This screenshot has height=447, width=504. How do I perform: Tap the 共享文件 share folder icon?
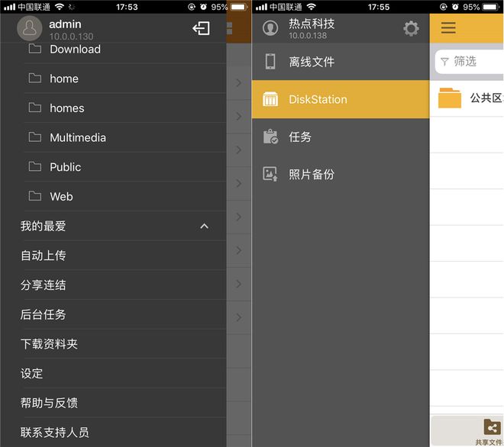pos(492,428)
